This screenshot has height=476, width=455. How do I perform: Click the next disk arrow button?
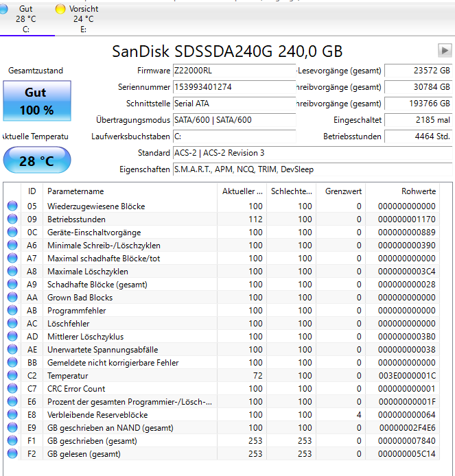445,50
